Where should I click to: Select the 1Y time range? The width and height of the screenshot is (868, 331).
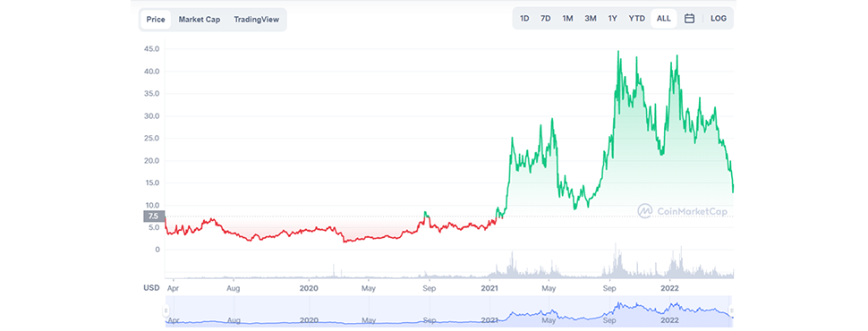(x=612, y=18)
